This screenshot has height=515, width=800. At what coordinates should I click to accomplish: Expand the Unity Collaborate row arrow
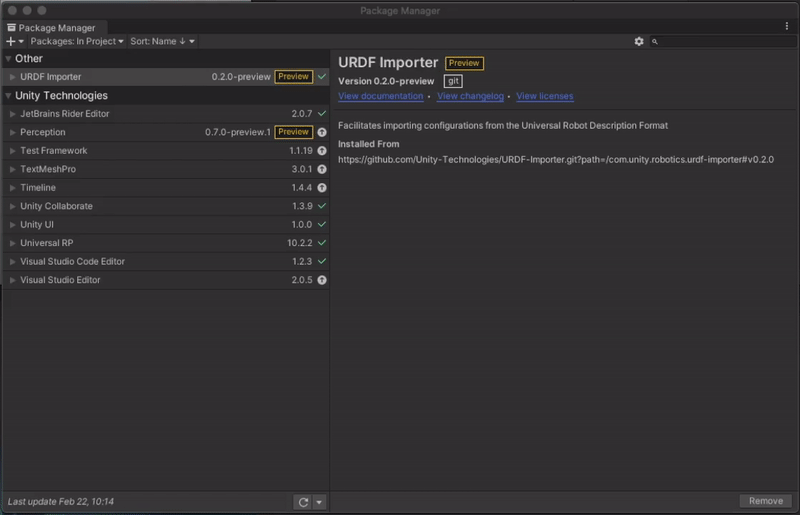pyautogui.click(x=12, y=206)
